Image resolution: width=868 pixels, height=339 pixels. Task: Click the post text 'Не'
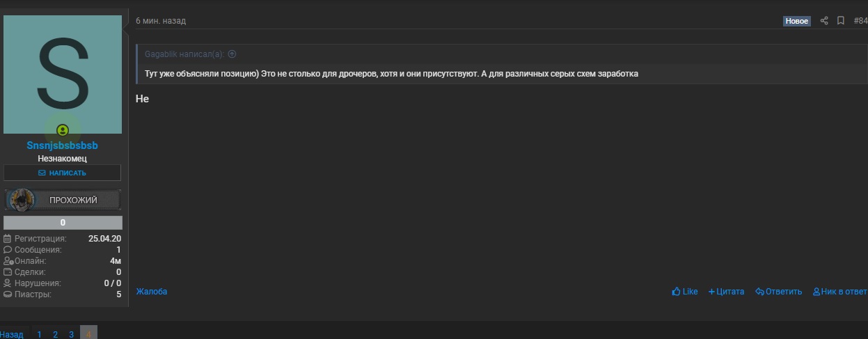click(142, 99)
